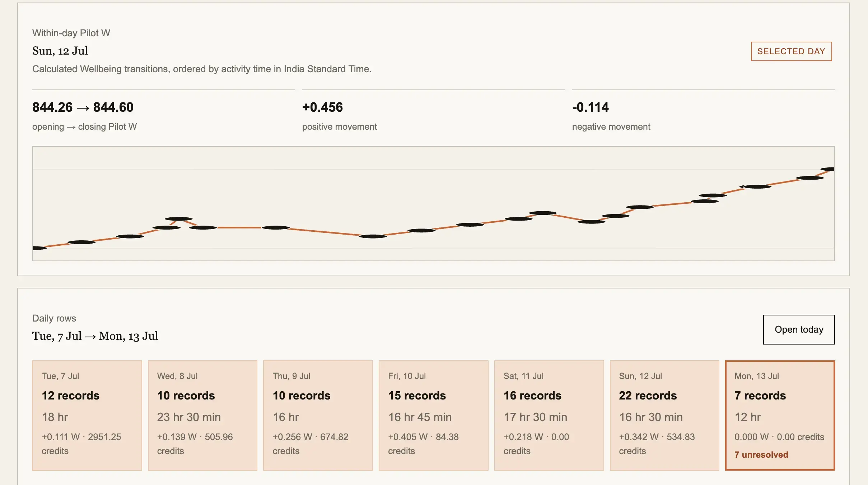Image resolution: width=868 pixels, height=485 pixels.
Task: Select the Tue, 7 Jul daily card
Action: click(x=87, y=415)
